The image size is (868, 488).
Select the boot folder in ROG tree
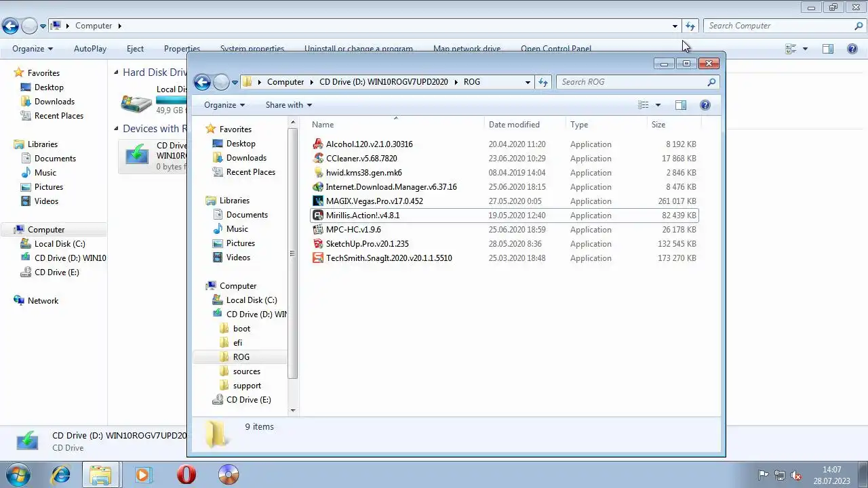(241, 329)
